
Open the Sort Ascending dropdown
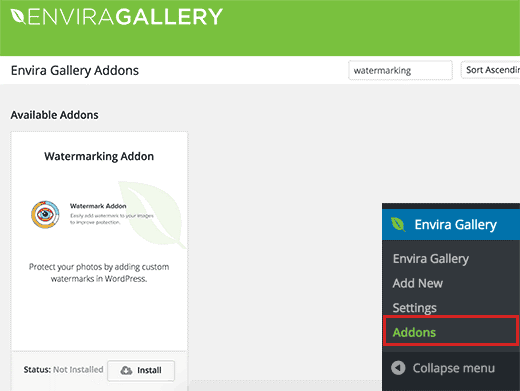(x=490, y=70)
